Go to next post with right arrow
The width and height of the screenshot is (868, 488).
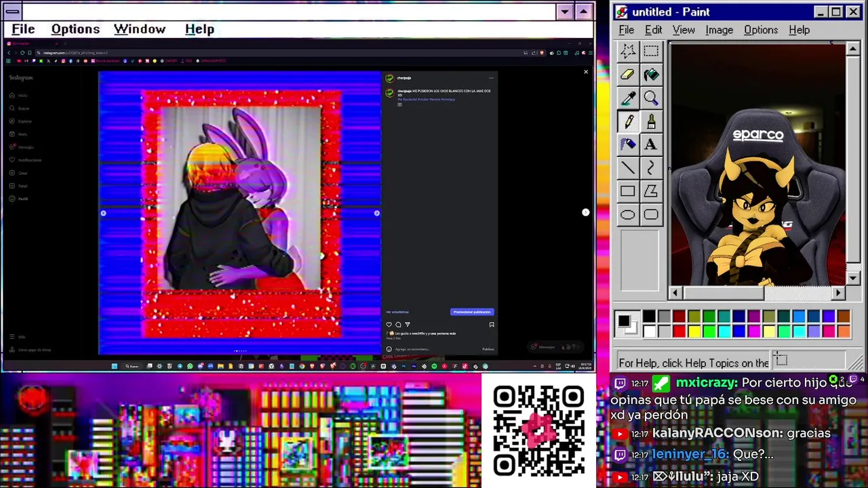click(x=586, y=212)
